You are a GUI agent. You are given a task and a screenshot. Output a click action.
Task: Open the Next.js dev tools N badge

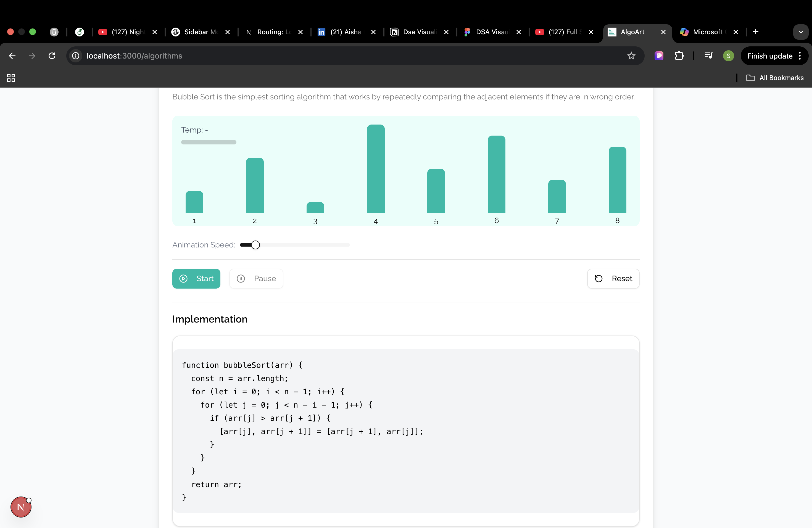[x=21, y=507]
